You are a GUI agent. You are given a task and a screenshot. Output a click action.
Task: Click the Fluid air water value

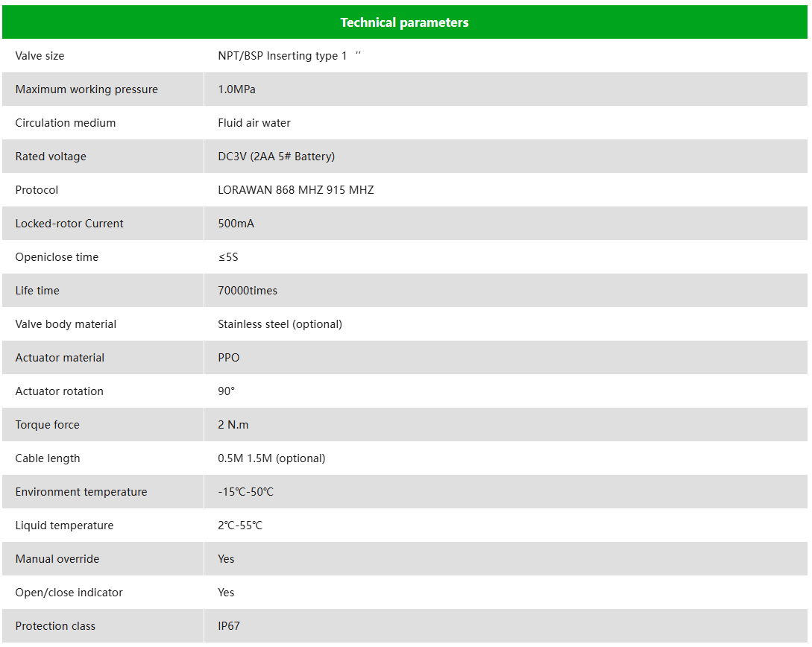[x=254, y=123]
